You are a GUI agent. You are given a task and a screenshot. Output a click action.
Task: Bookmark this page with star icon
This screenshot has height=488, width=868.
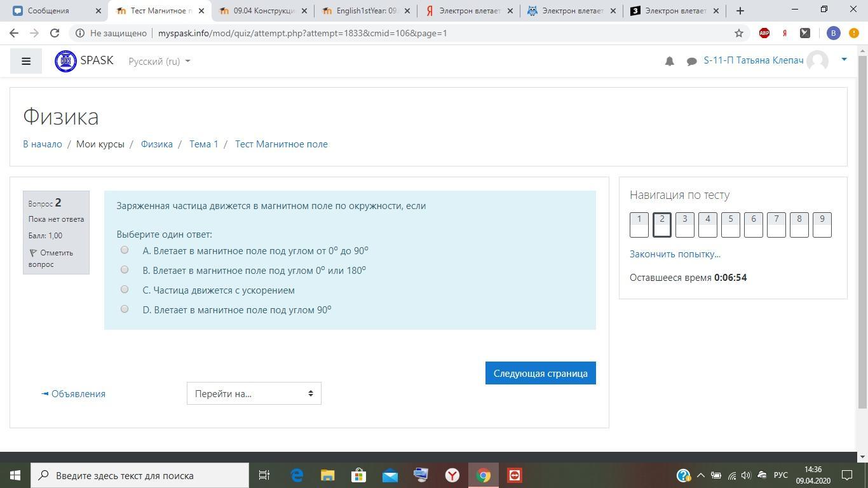738,33
